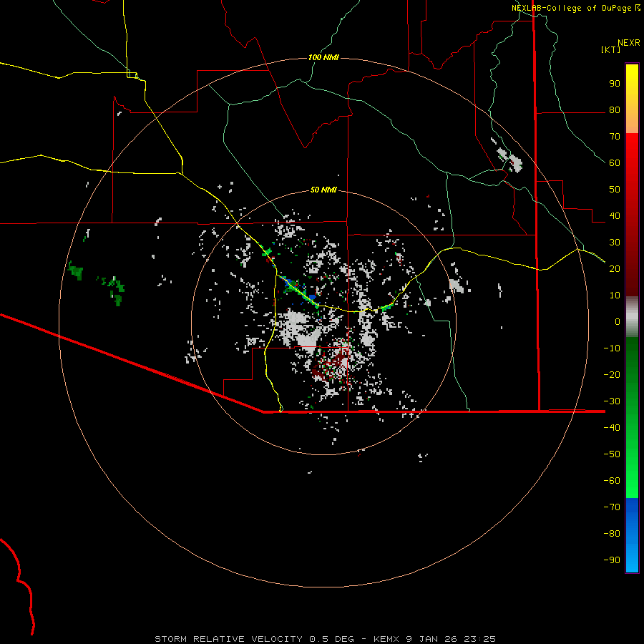Click the 0 value on color scale
Image resolution: width=644 pixels, height=644 pixels.
(x=618, y=321)
